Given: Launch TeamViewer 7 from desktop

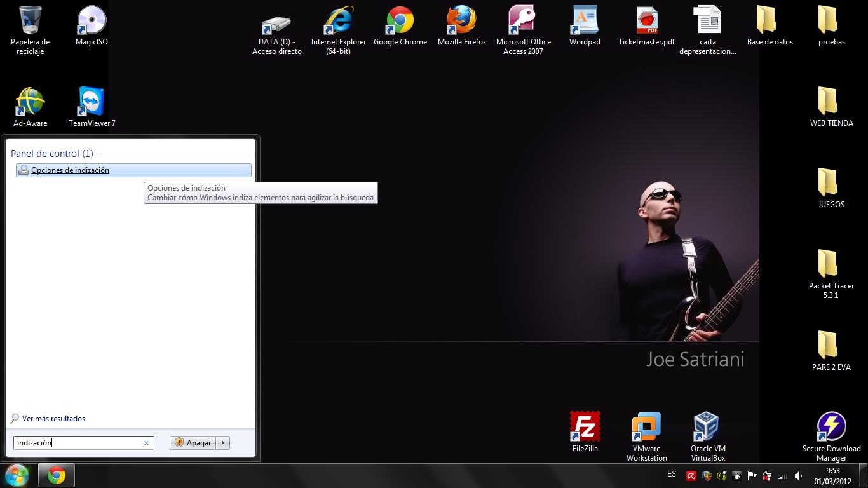Looking at the screenshot, I should (92, 102).
